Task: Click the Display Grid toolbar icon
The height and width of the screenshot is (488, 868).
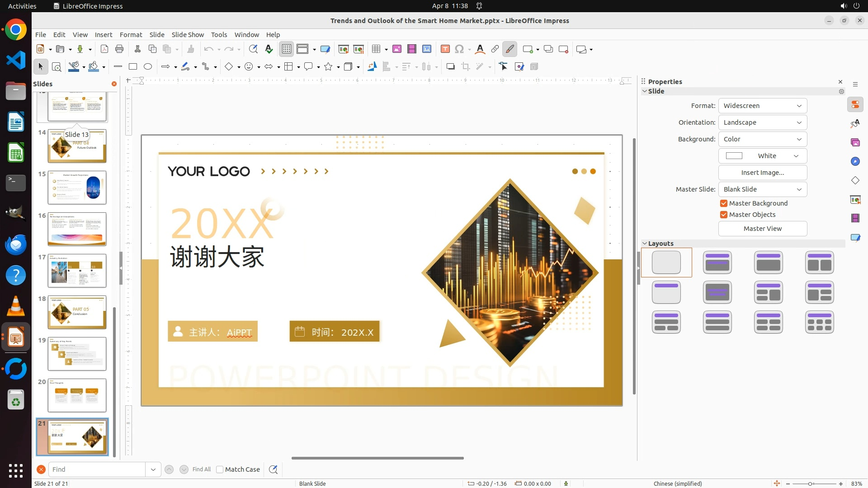Action: click(287, 49)
